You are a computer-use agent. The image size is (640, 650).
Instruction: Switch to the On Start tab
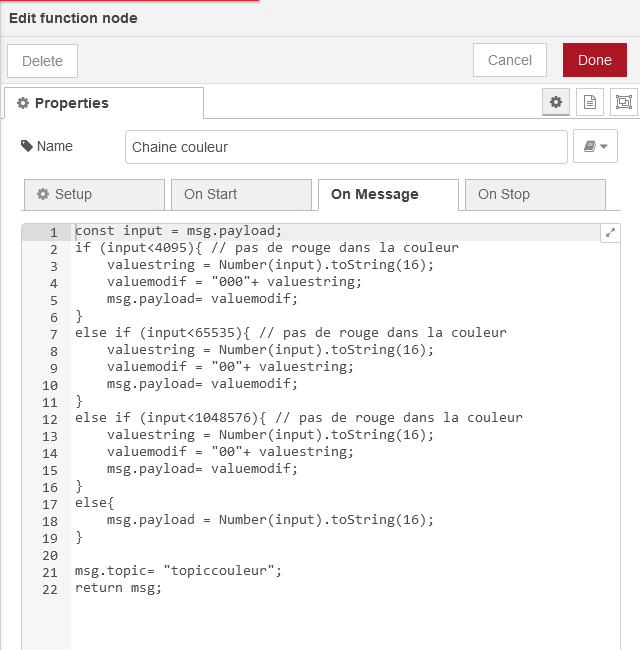241,194
